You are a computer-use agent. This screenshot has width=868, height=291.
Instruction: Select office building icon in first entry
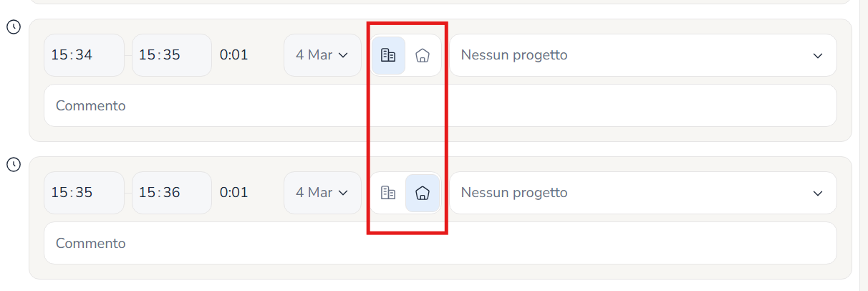[388, 55]
